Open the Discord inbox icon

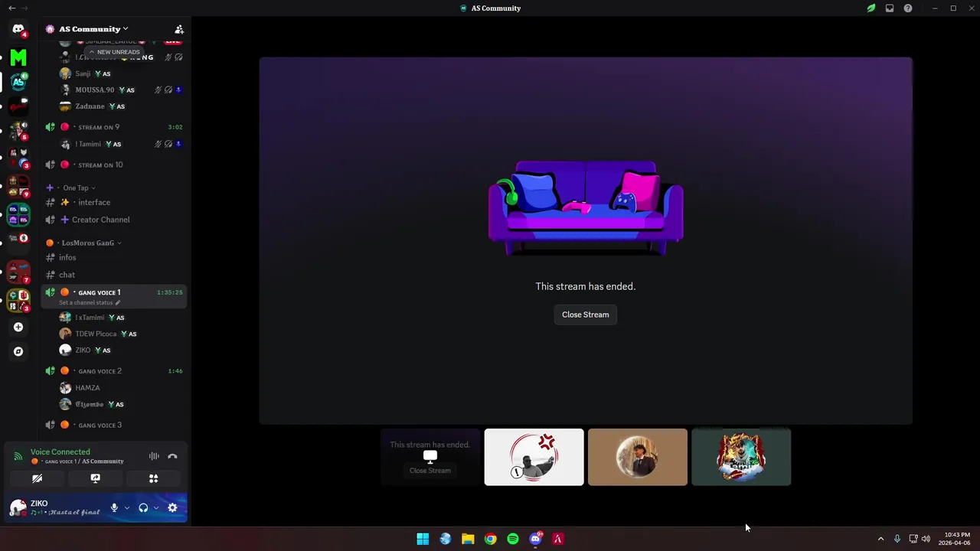pyautogui.click(x=890, y=8)
